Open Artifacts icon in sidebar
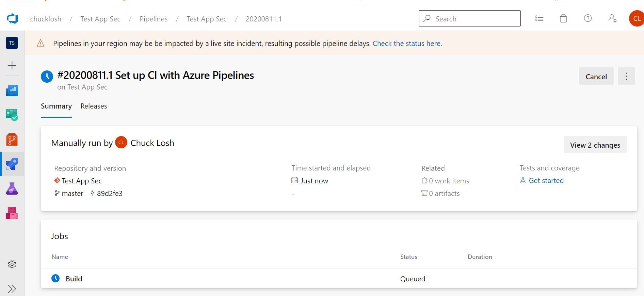 tap(12, 213)
